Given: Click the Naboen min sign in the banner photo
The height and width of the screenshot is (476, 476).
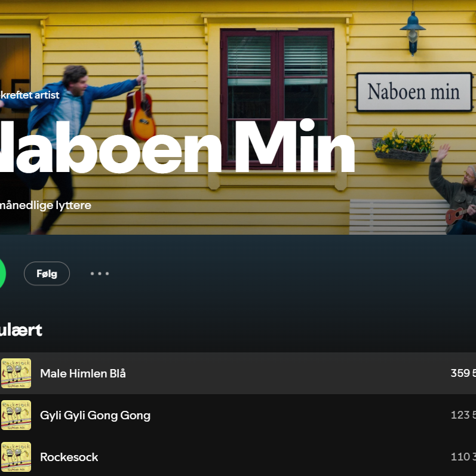Looking at the screenshot, I should click(x=414, y=92).
